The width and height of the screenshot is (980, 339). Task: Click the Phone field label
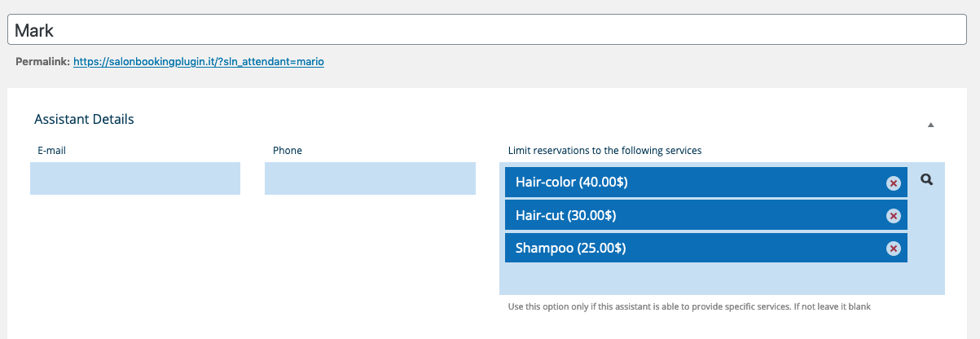coord(288,151)
